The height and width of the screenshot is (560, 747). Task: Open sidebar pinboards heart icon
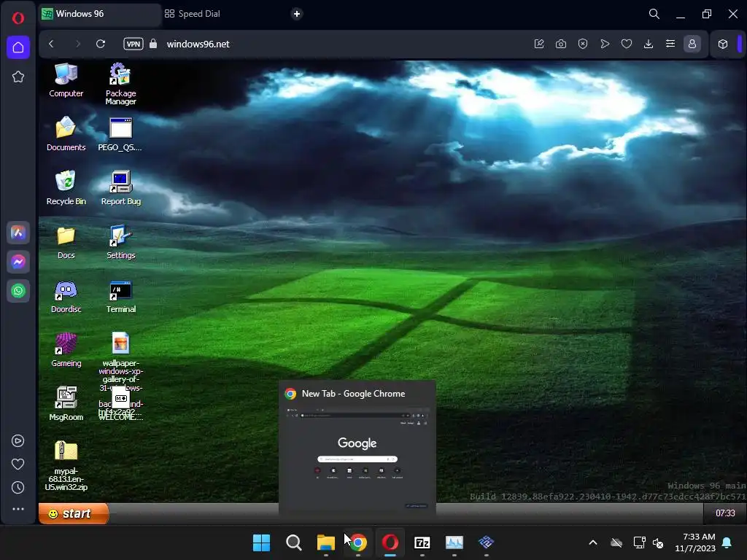click(18, 464)
